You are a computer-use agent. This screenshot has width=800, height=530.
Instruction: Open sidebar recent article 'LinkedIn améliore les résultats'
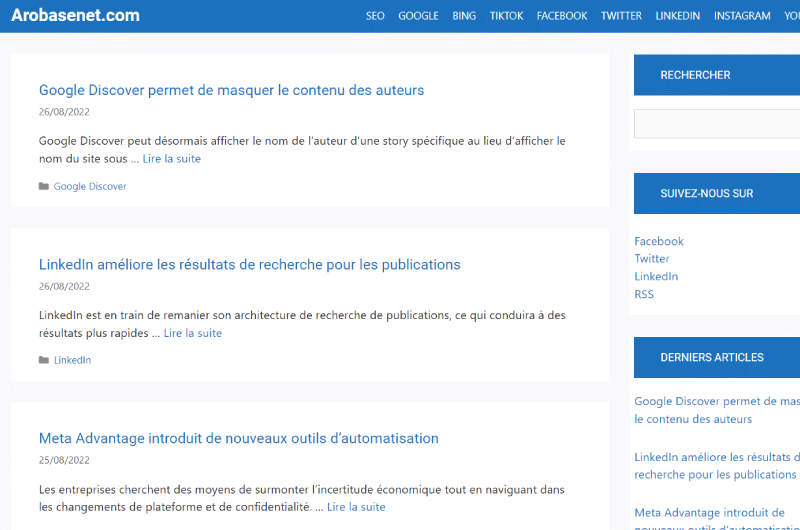[717, 466]
